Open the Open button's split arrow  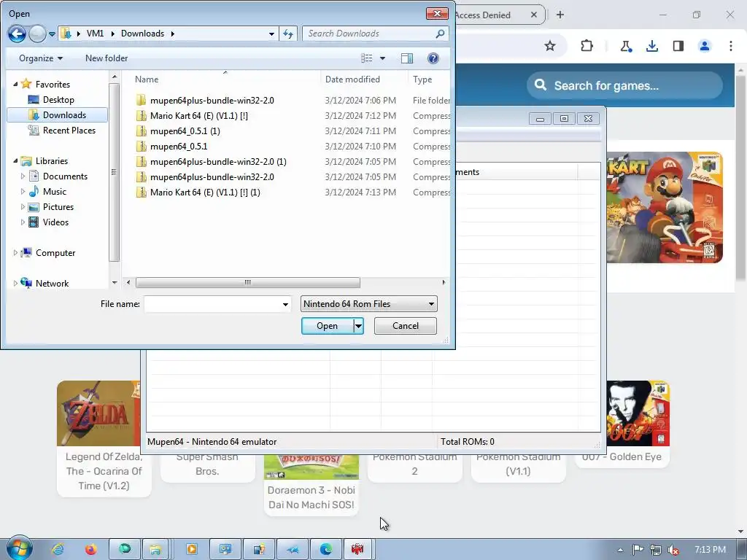tap(358, 326)
